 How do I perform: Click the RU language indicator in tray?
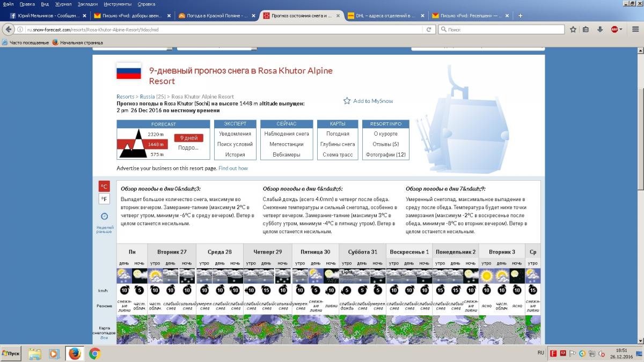(540, 353)
